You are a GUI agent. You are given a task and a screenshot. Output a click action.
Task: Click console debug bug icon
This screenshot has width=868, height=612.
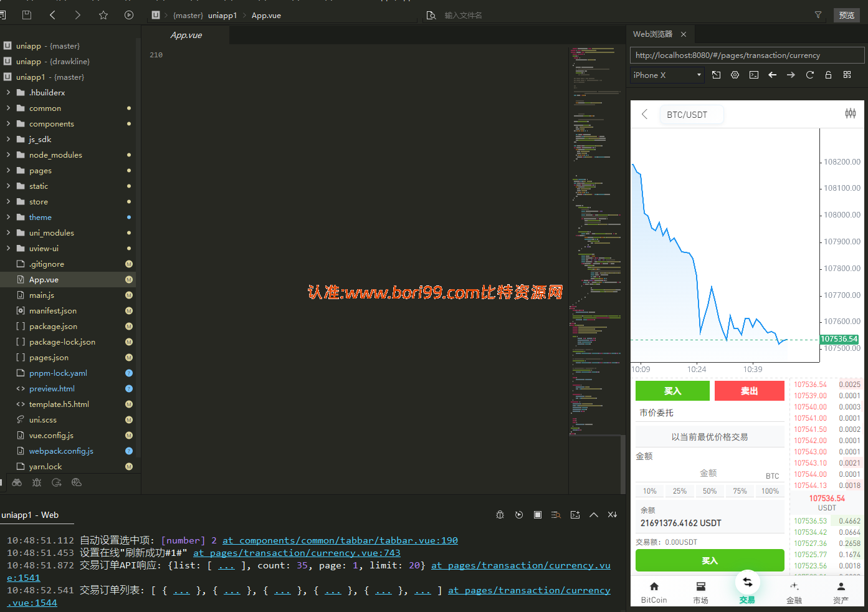pyautogui.click(x=500, y=515)
